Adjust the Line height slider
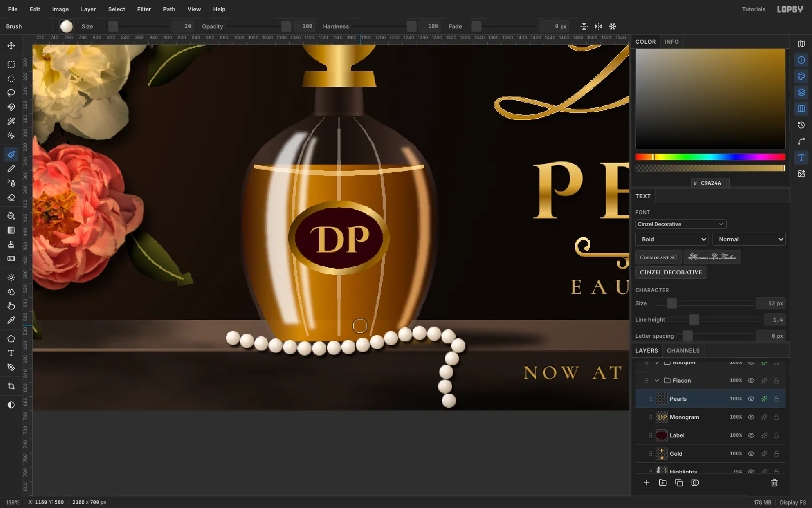 pyautogui.click(x=715, y=320)
